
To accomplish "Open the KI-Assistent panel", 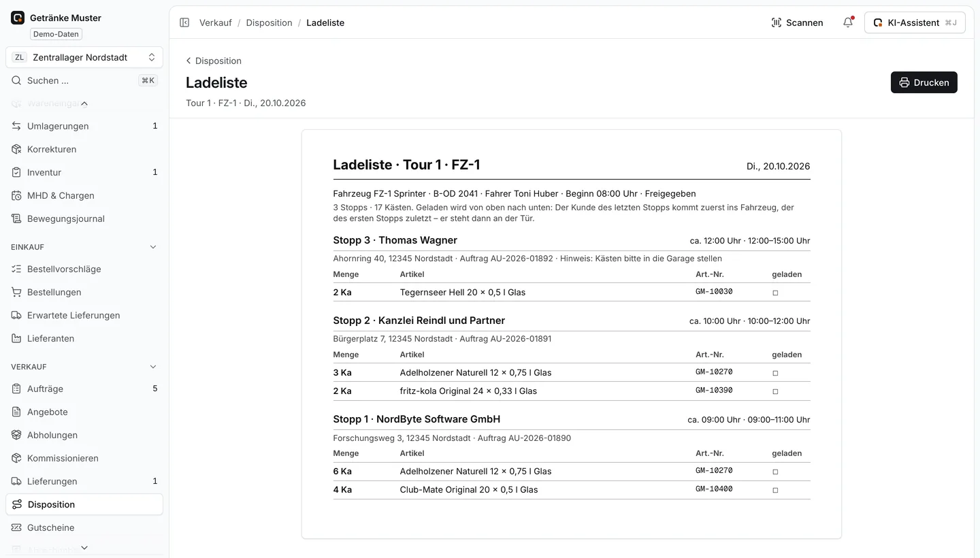I will pos(915,22).
